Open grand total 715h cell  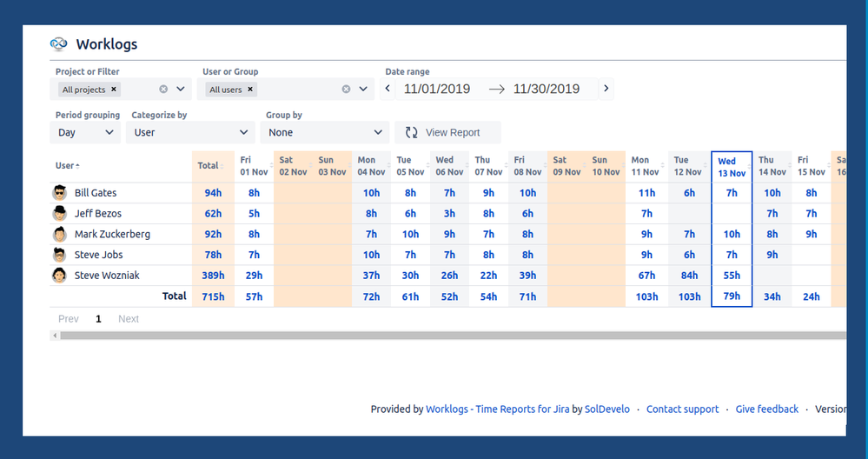[213, 296]
